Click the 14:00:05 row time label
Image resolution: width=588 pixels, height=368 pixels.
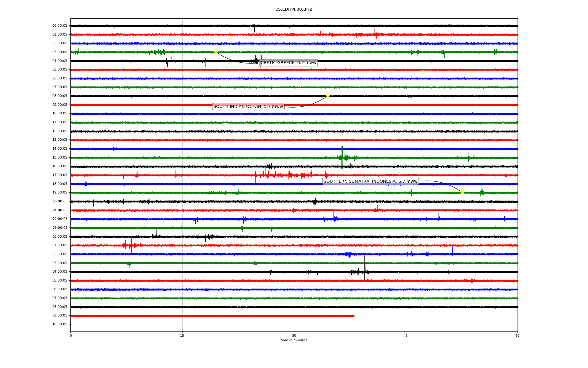60,149
